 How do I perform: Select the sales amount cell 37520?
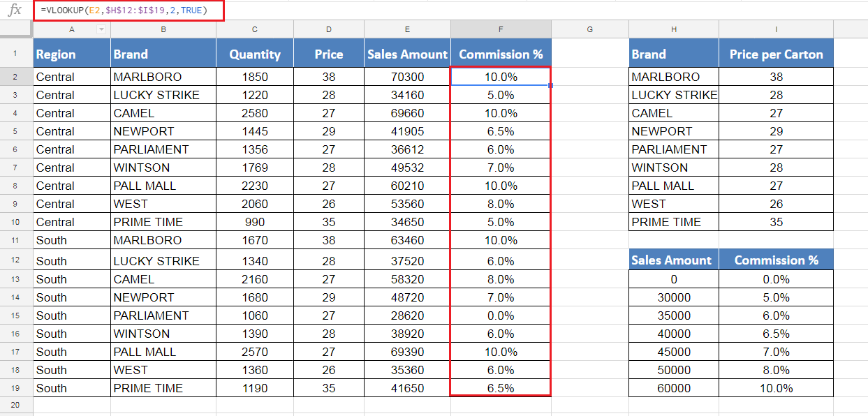click(407, 261)
